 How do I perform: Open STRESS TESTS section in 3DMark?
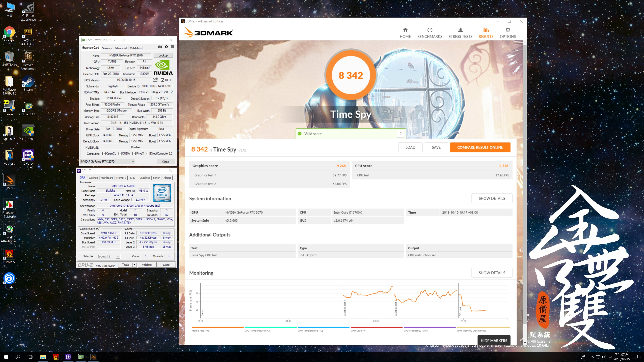(460, 33)
